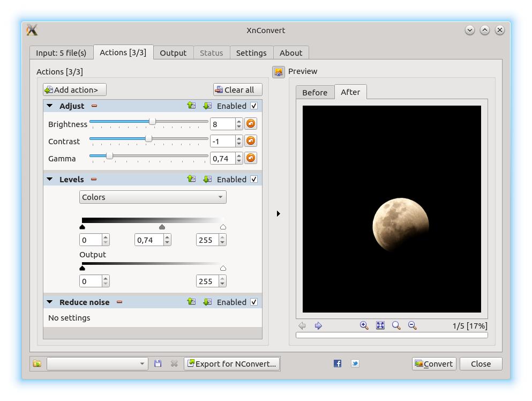Move the Reduce noise action up
The image size is (532, 401).
click(x=191, y=301)
